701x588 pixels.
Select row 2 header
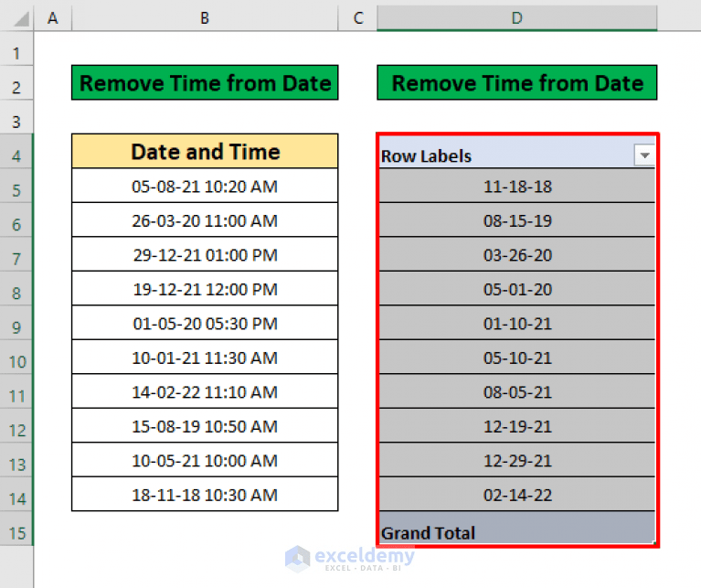coord(16,82)
